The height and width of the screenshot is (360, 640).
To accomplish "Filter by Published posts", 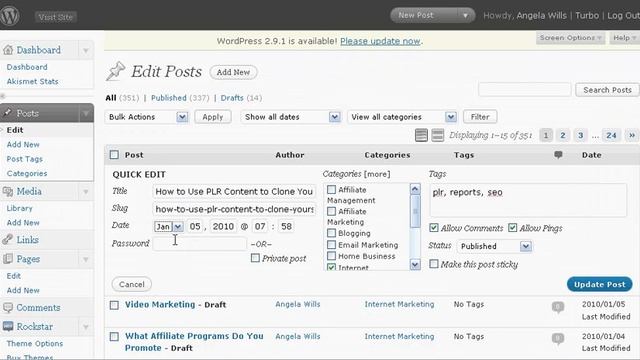I will [x=169, y=98].
